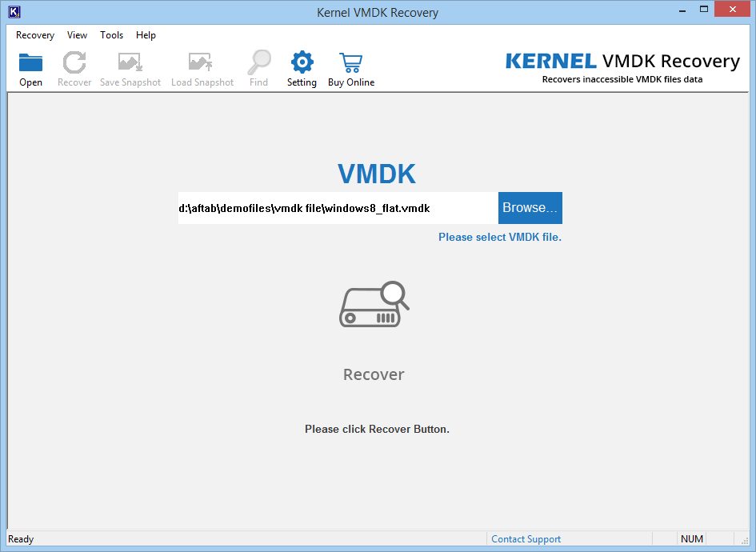Click the Browse... button
The image size is (756, 552).
(530, 208)
